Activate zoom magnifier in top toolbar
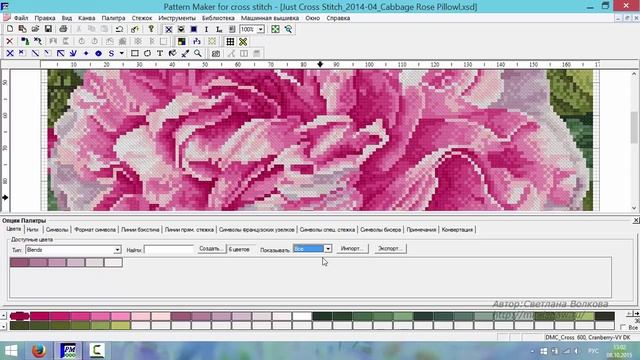 [x=288, y=29]
